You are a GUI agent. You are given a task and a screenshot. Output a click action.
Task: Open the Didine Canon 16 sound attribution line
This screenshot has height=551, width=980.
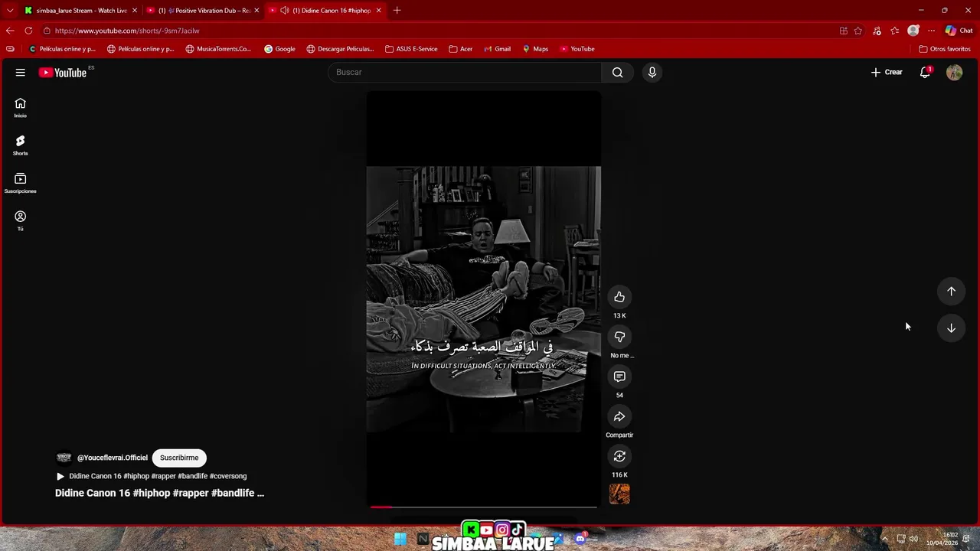click(152, 476)
